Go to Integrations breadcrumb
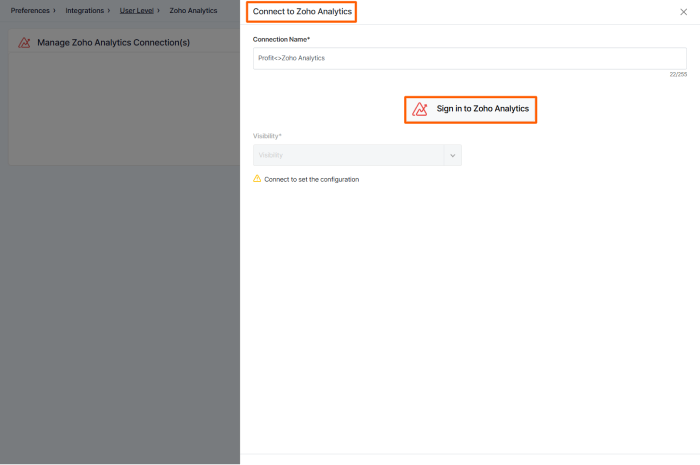This screenshot has height=465, width=700. (84, 10)
